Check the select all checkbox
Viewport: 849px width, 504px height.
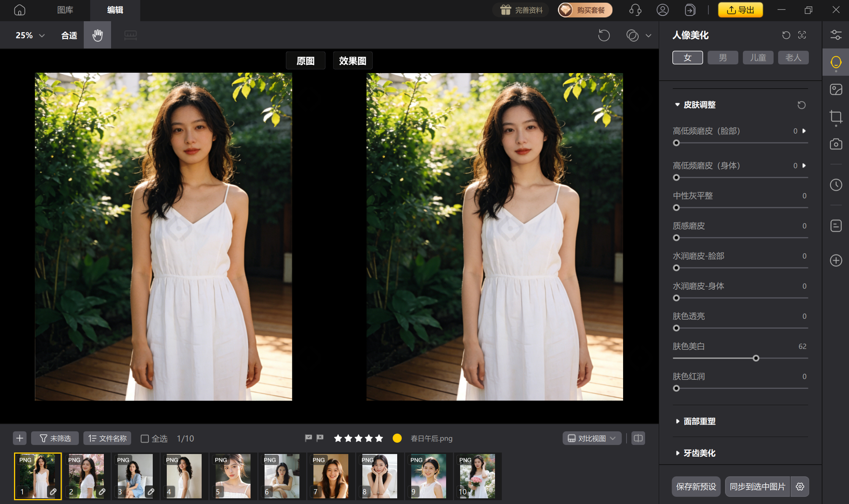144,438
